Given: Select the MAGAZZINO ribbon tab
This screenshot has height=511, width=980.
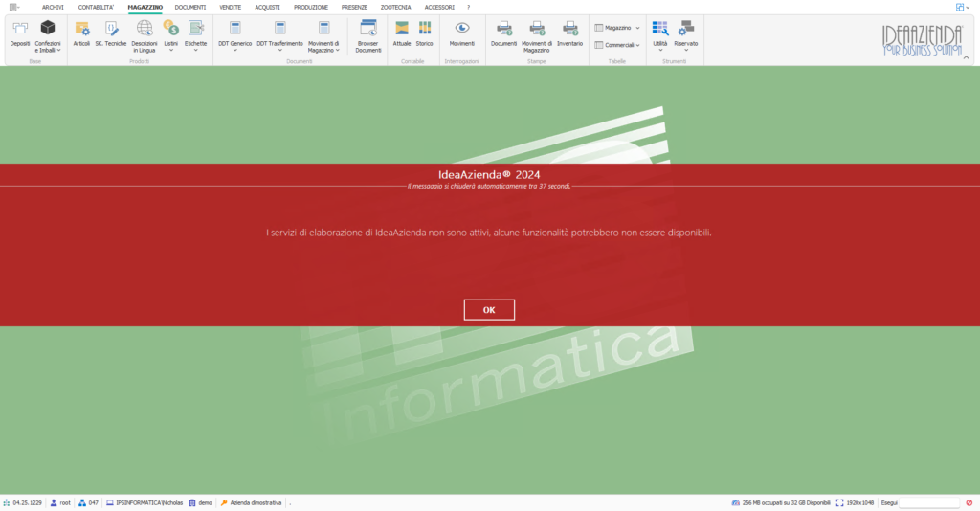Looking at the screenshot, I should 145,8.
